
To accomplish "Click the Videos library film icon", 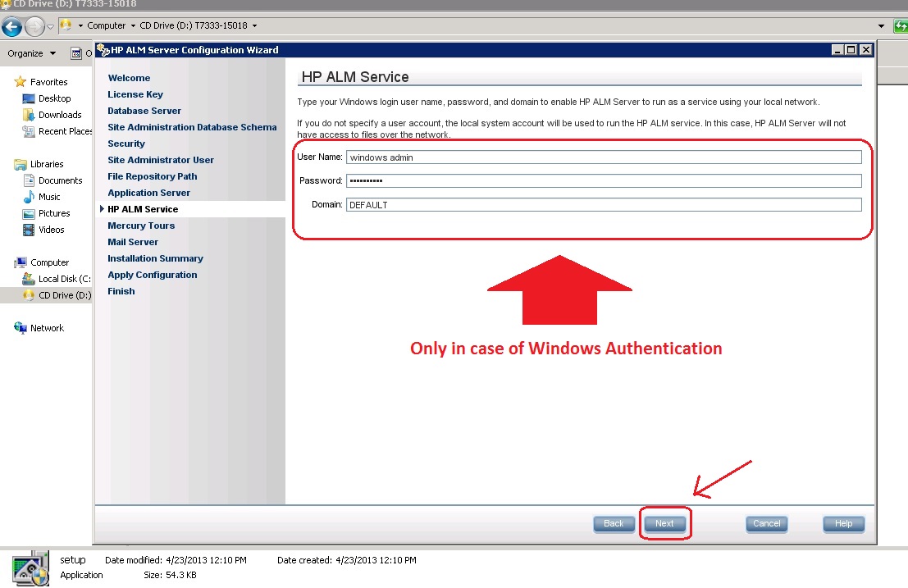I will 29,230.
